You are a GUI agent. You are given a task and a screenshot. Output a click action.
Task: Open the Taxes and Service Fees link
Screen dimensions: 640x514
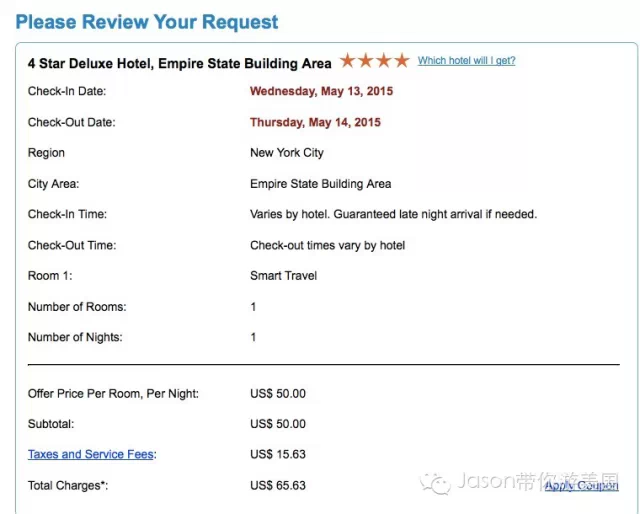pos(91,454)
